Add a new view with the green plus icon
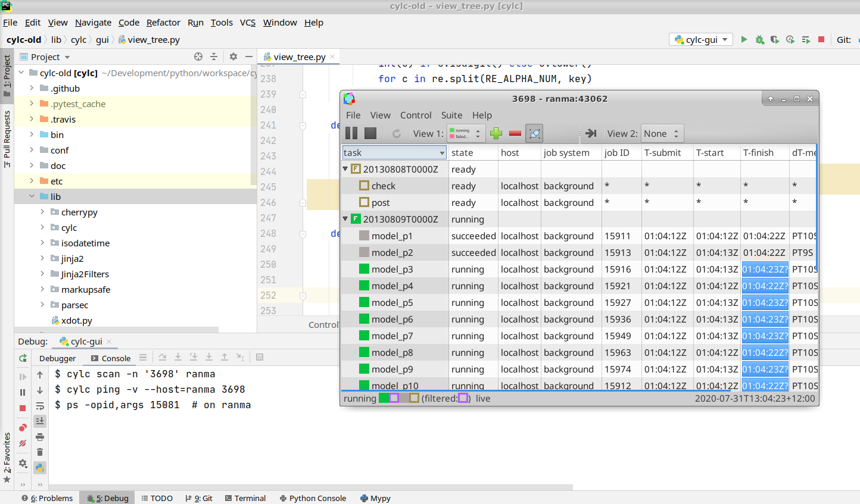This screenshot has width=860, height=504. [x=496, y=133]
